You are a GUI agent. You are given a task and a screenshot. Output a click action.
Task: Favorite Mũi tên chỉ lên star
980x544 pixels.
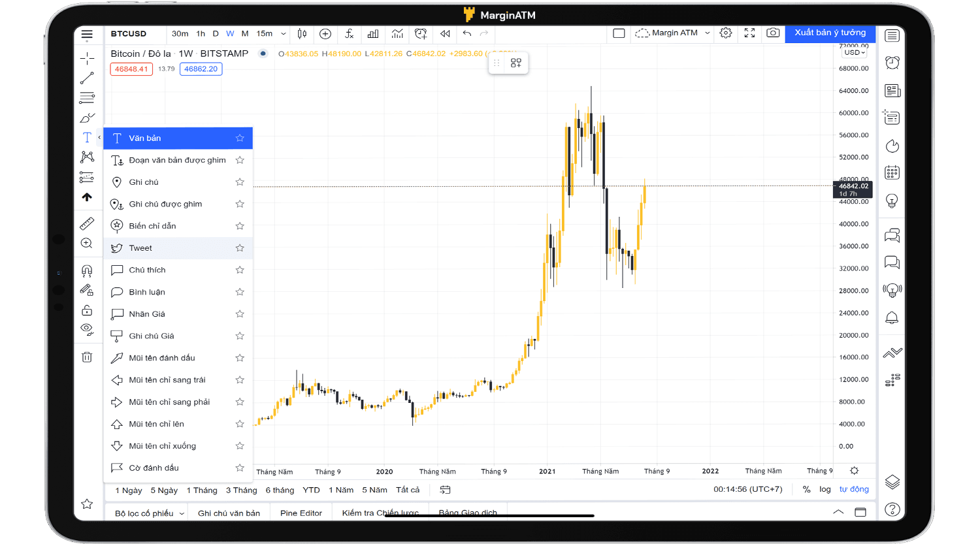(x=240, y=424)
